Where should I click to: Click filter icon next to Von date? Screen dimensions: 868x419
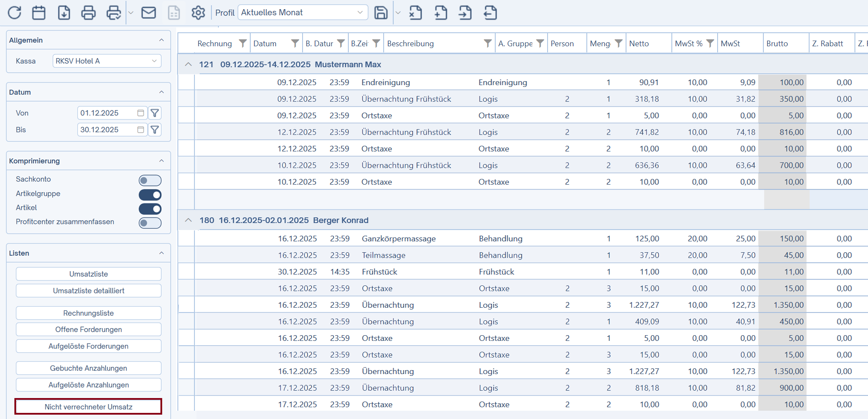point(155,113)
